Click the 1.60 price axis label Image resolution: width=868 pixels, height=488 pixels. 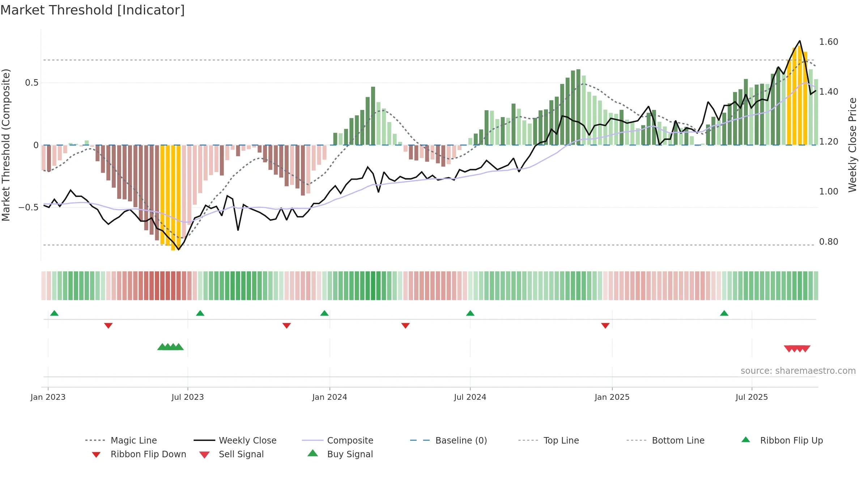coord(829,42)
